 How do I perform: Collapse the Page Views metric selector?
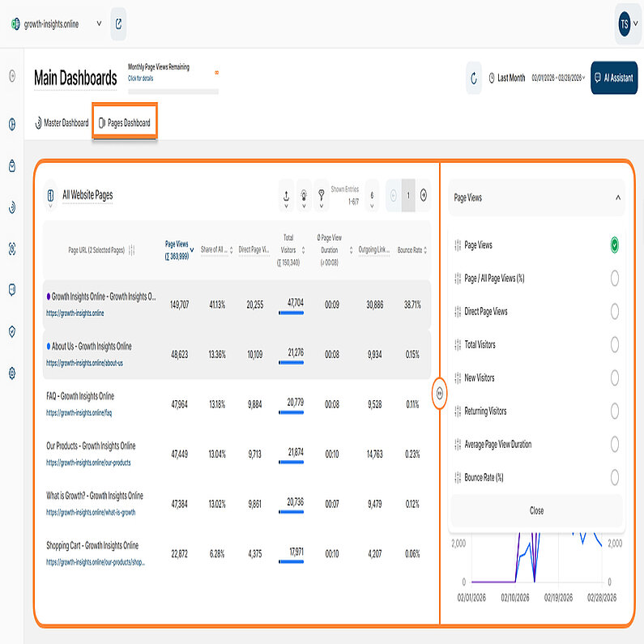coord(618,198)
